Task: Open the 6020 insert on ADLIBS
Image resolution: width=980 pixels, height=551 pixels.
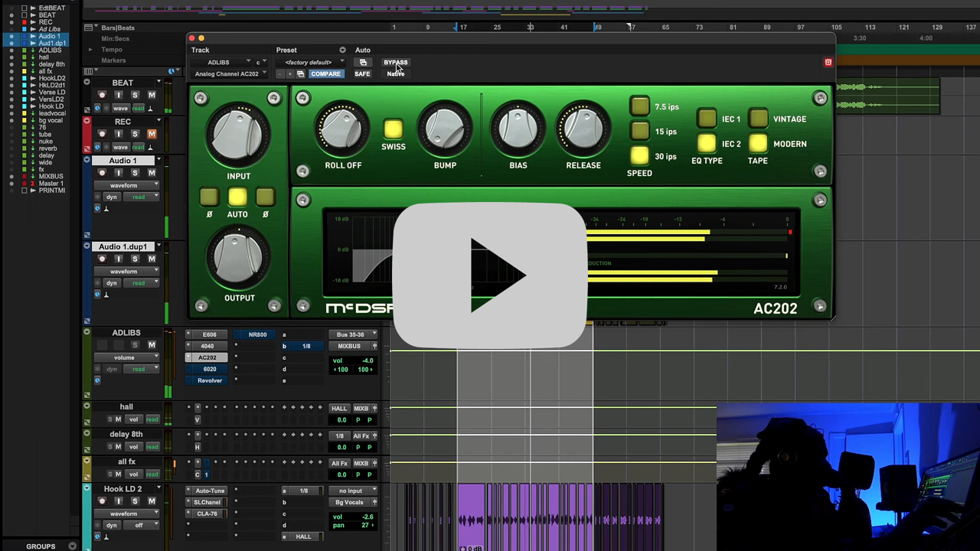Action: point(209,369)
